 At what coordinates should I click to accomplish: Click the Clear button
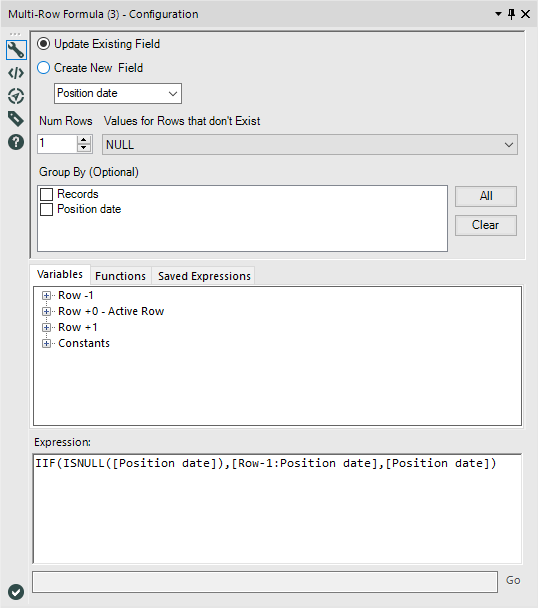tap(486, 225)
